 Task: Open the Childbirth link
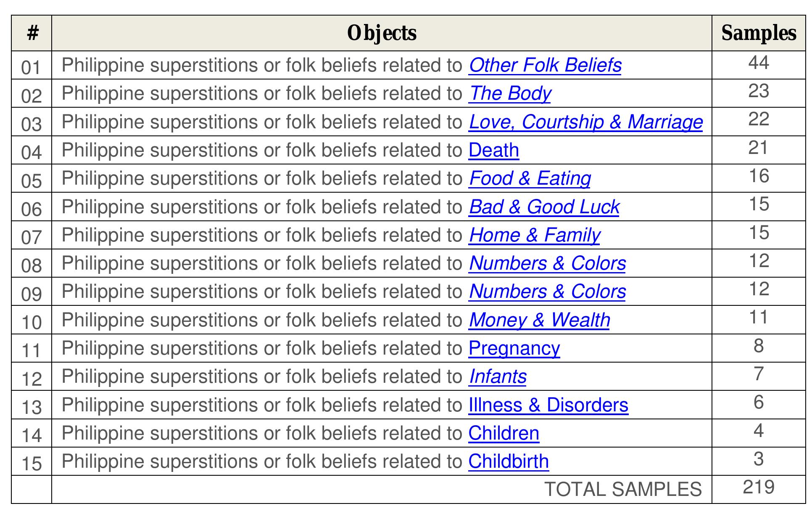point(509,461)
